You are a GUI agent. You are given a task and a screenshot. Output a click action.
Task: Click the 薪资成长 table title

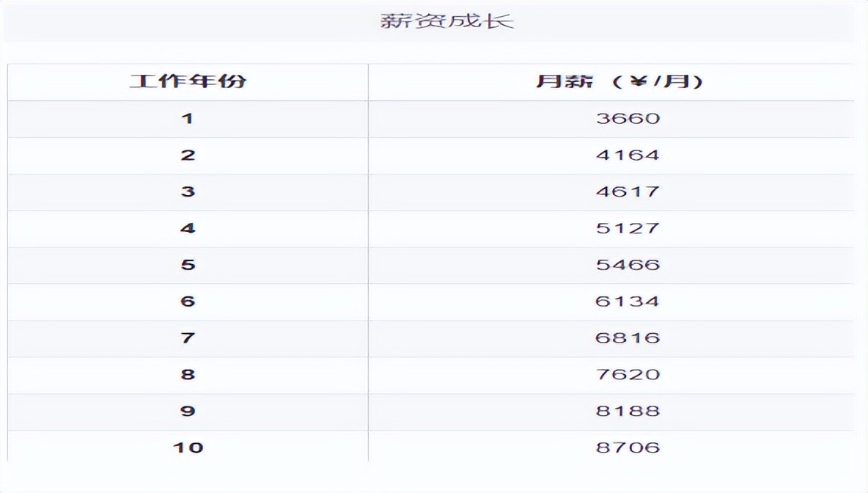tap(447, 20)
